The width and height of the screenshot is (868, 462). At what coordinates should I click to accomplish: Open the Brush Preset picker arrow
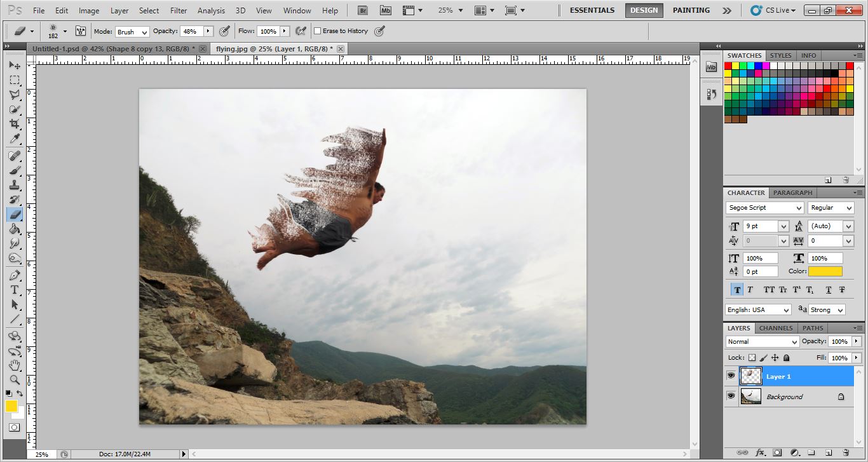[x=65, y=31]
